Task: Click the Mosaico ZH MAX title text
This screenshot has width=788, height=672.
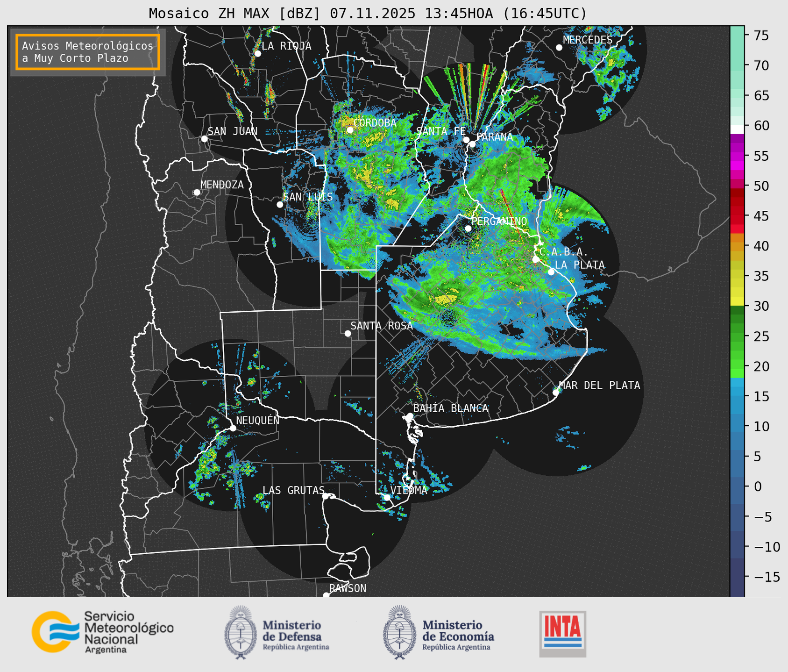Action: coord(367,14)
